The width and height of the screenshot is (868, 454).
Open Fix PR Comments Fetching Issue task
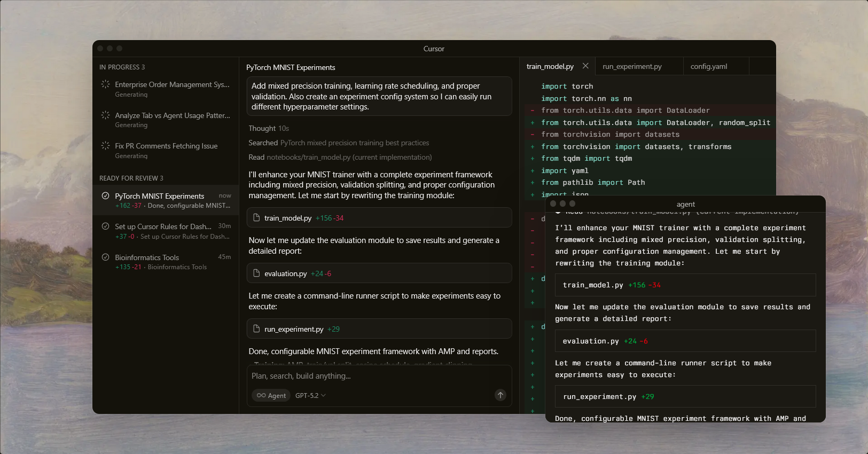tap(166, 151)
